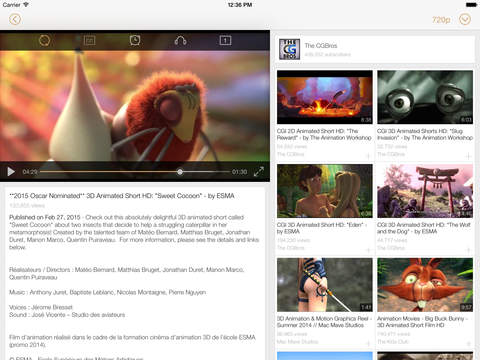Image resolution: width=480 pixels, height=360 pixels.
Task: Click the Music credits line
Action: [107, 292]
